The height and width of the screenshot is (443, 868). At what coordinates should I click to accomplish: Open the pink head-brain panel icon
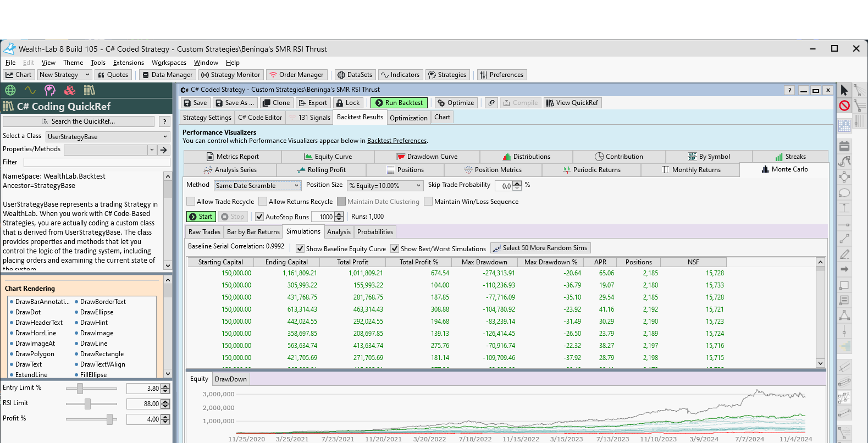50,90
